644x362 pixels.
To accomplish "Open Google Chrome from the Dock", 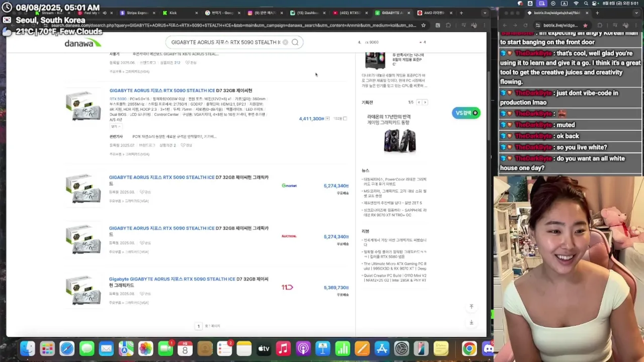I will coord(469,348).
